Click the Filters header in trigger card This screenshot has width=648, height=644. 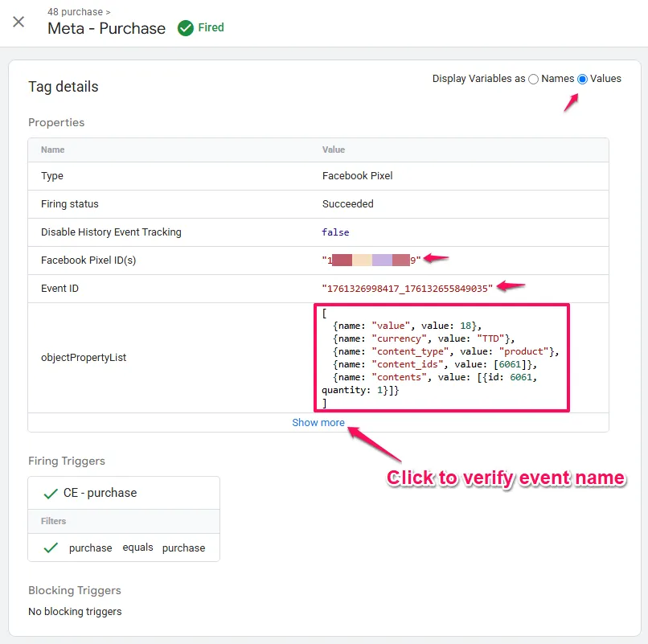click(53, 521)
